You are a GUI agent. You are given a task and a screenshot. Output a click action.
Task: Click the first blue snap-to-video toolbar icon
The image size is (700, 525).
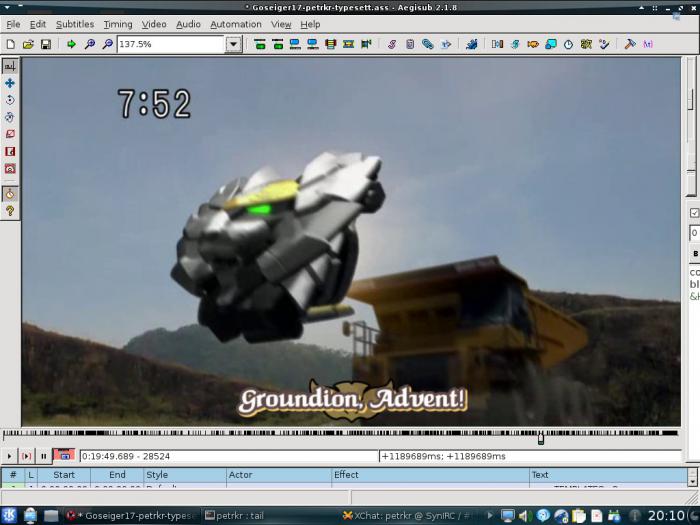pyautogui.click(x=295, y=44)
